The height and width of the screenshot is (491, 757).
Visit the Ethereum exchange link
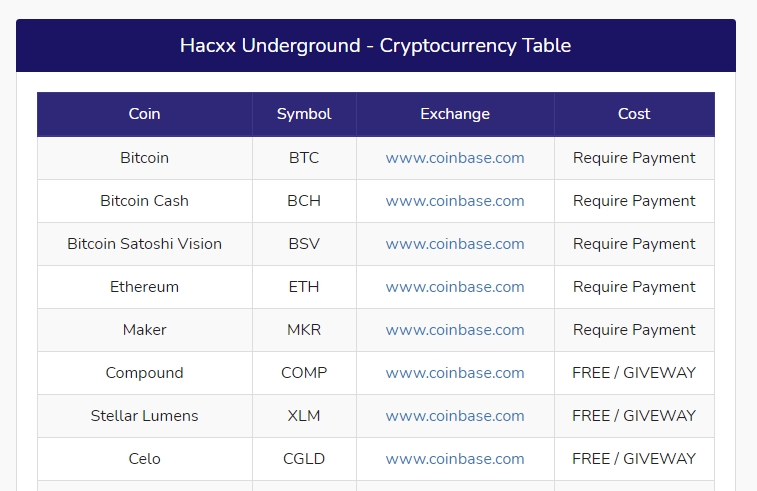(x=455, y=287)
